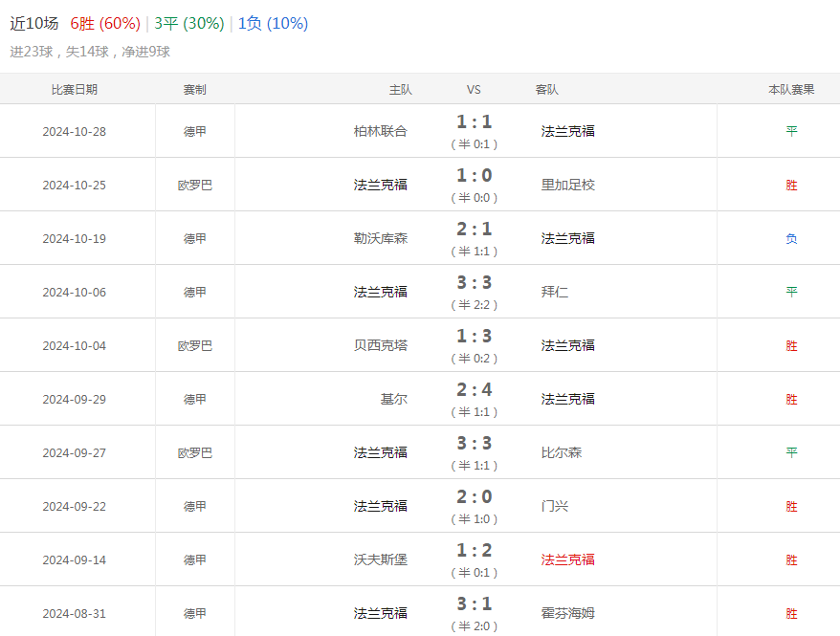Select the date 2024-09-29
Image resolution: width=840 pixels, height=636 pixels.
pos(75,400)
